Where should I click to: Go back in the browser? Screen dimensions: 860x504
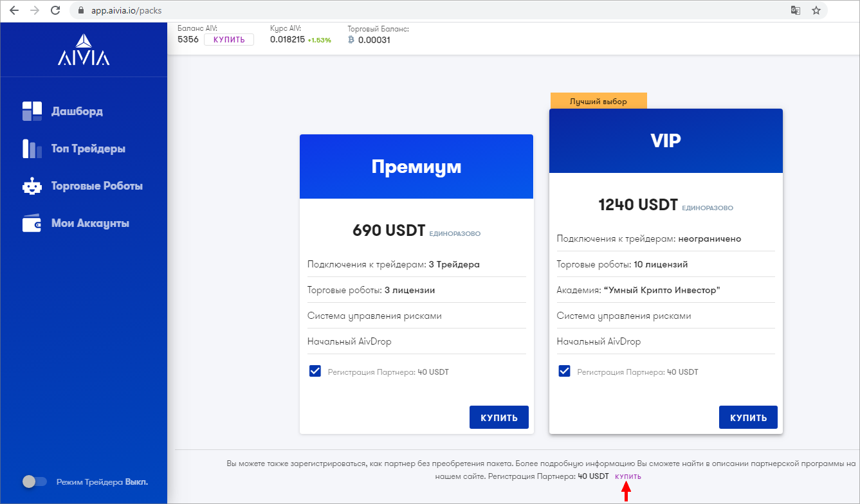pyautogui.click(x=14, y=10)
